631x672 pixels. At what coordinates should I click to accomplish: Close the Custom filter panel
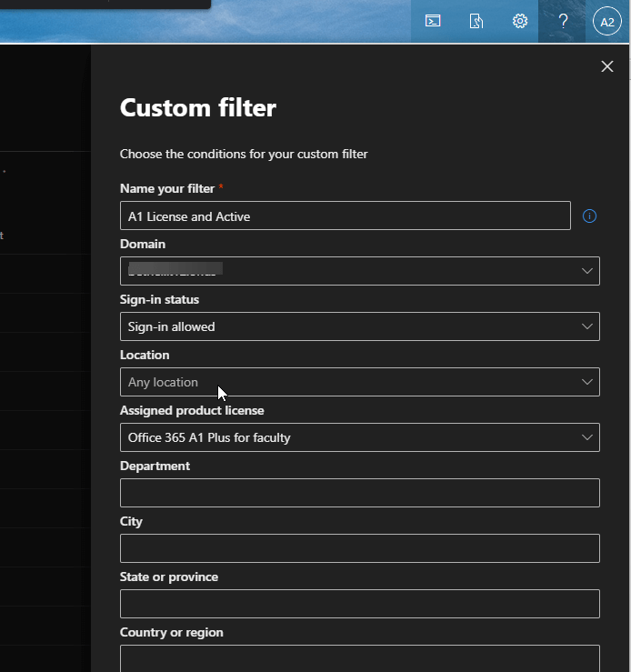tap(607, 66)
